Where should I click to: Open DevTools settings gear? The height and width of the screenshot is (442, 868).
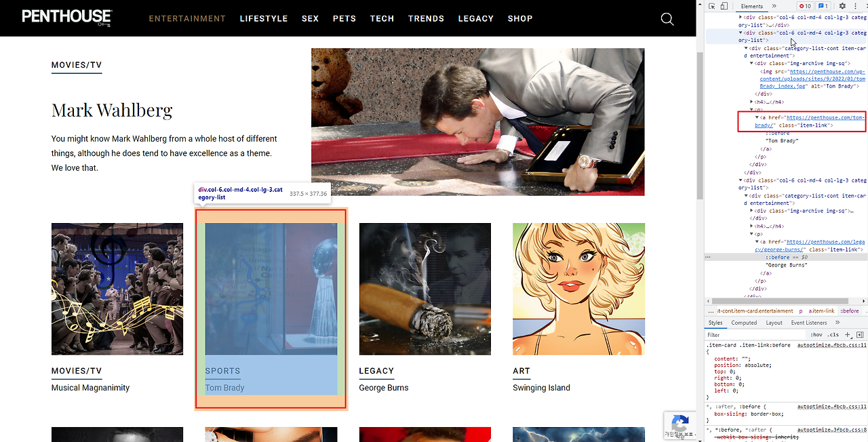tap(843, 6)
